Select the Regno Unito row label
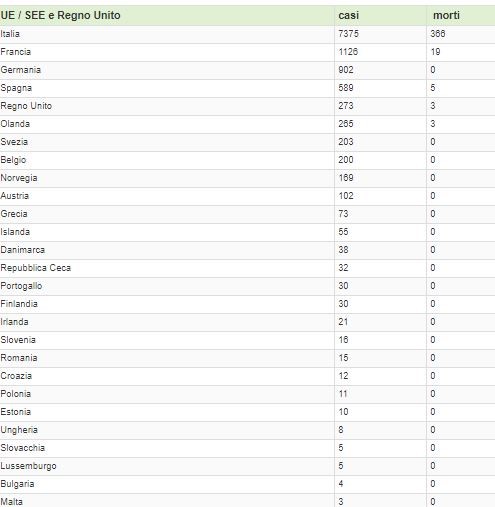This screenshot has width=495, height=507. point(26,106)
